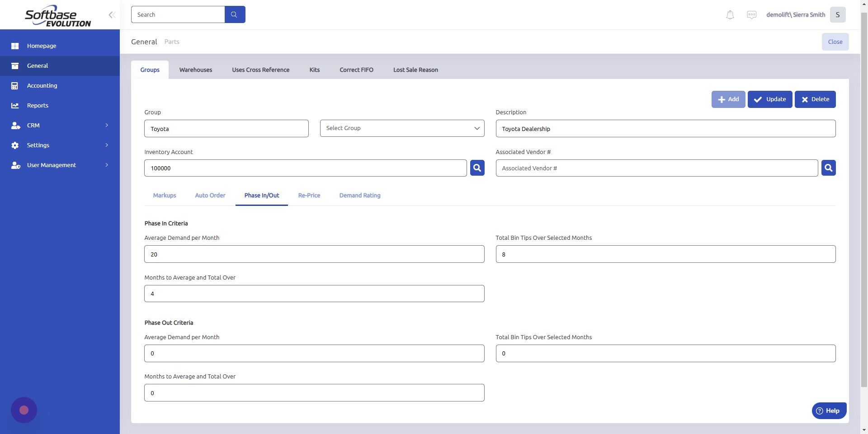868x434 pixels.
Task: Open the user avatar S menu
Action: coord(838,14)
